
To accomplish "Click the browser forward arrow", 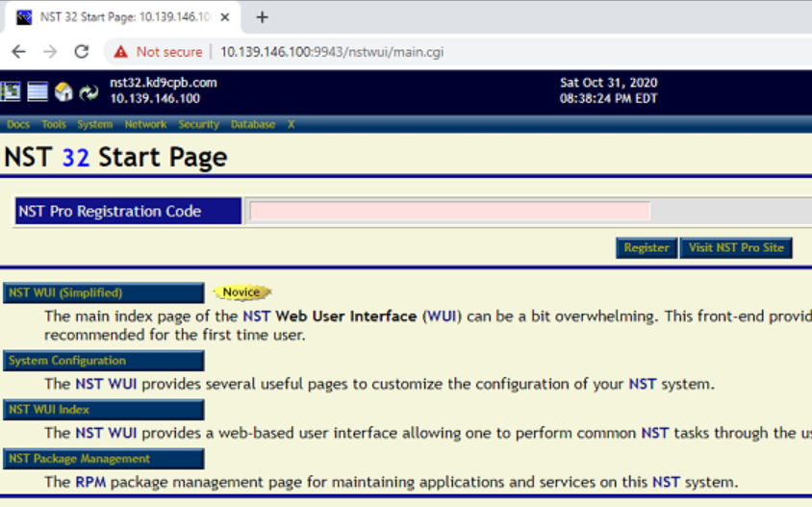I will [x=50, y=52].
